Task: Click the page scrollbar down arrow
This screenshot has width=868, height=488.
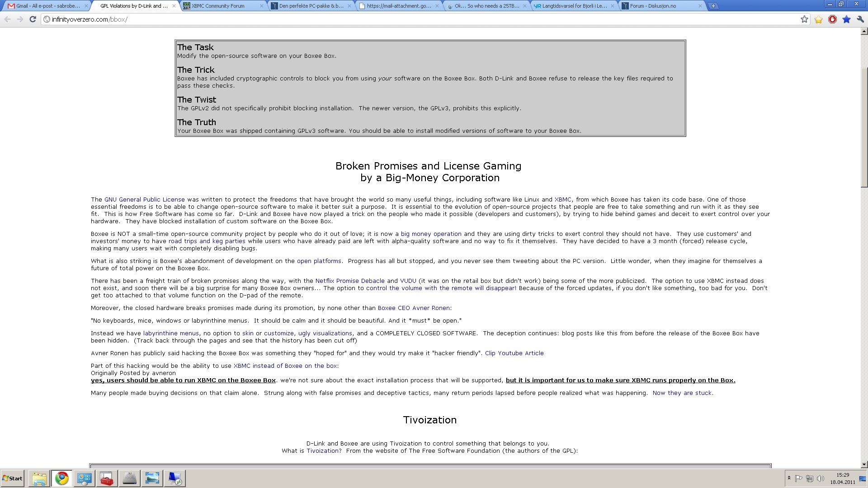Action: 864,464
